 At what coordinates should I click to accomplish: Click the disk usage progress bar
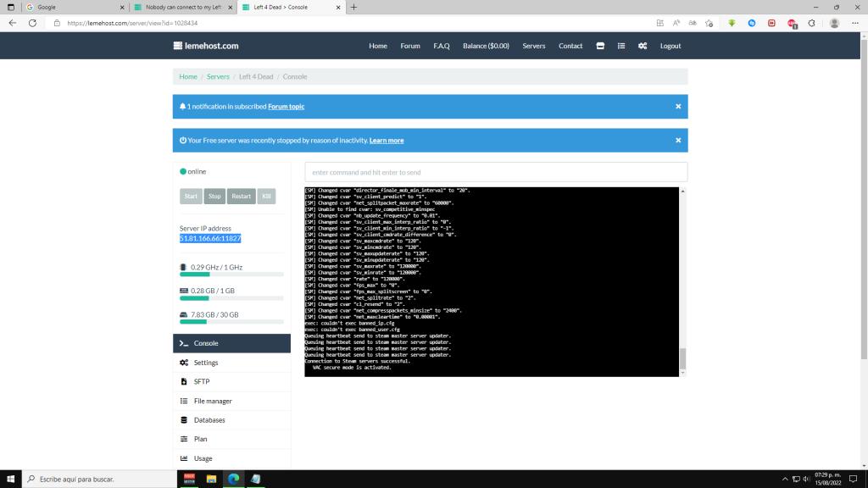pyautogui.click(x=231, y=321)
